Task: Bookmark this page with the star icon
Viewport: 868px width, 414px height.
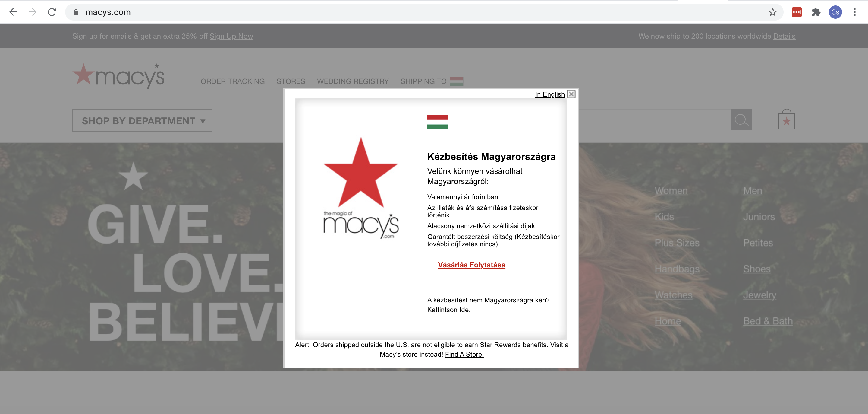Action: point(773,12)
